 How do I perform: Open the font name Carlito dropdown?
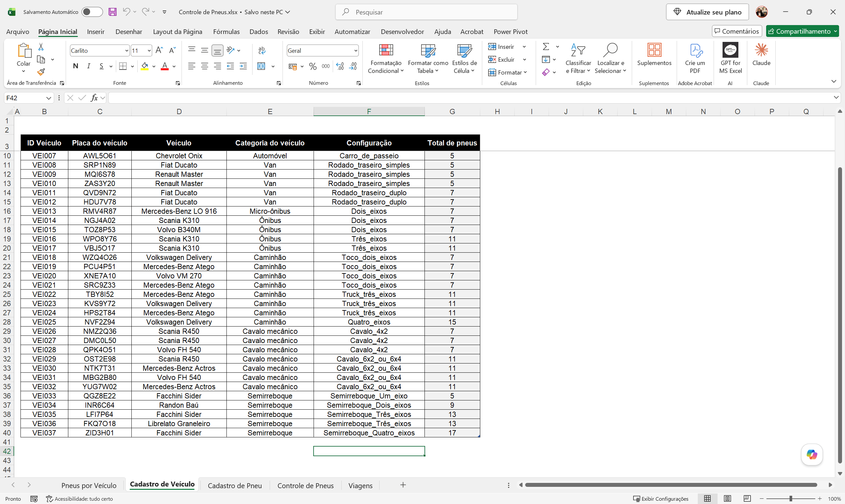click(x=127, y=50)
